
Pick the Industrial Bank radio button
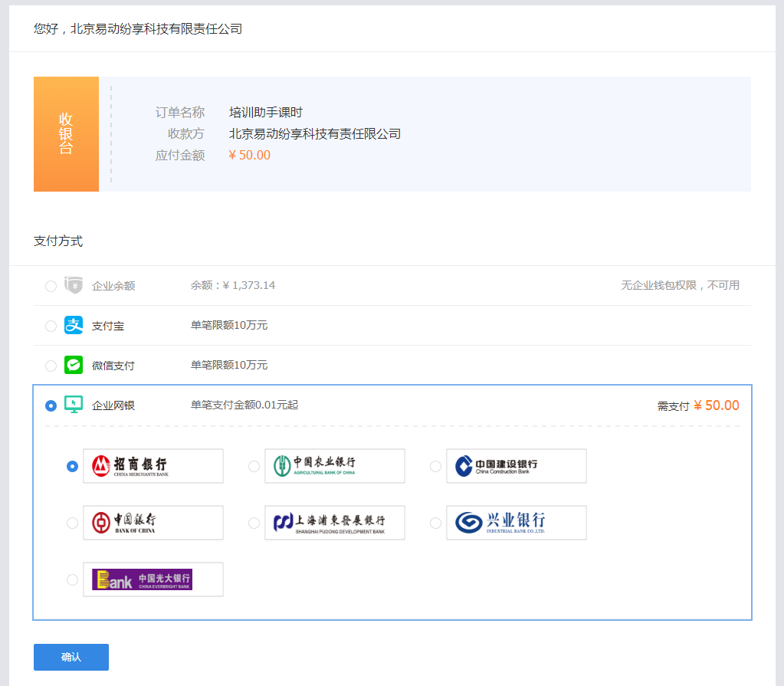[x=435, y=523]
